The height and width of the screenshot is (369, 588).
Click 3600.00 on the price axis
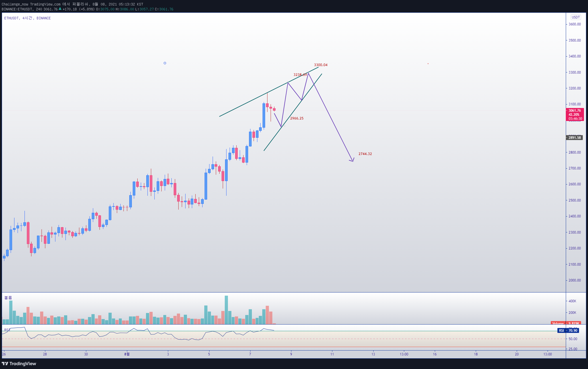[574, 24]
